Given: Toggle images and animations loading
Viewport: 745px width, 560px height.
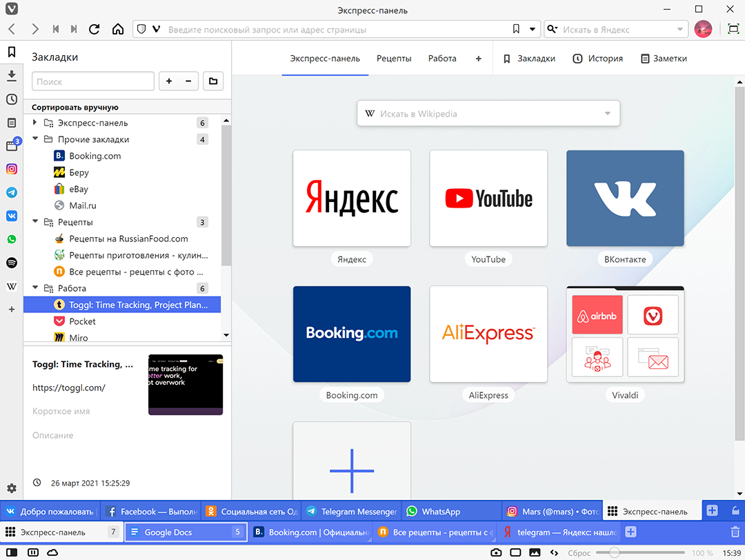Looking at the screenshot, I should pyautogui.click(x=535, y=552).
